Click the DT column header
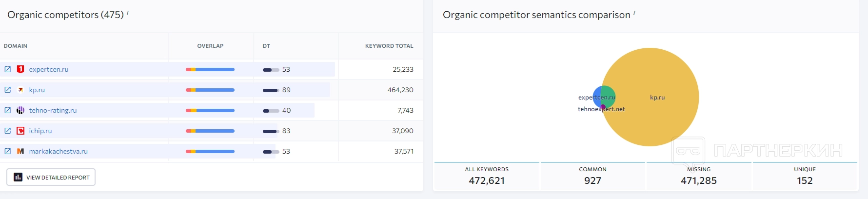868x199 pixels. click(266, 46)
